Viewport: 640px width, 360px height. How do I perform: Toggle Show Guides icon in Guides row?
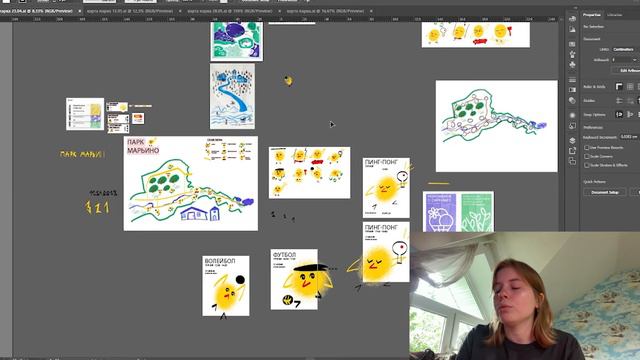pos(619,100)
